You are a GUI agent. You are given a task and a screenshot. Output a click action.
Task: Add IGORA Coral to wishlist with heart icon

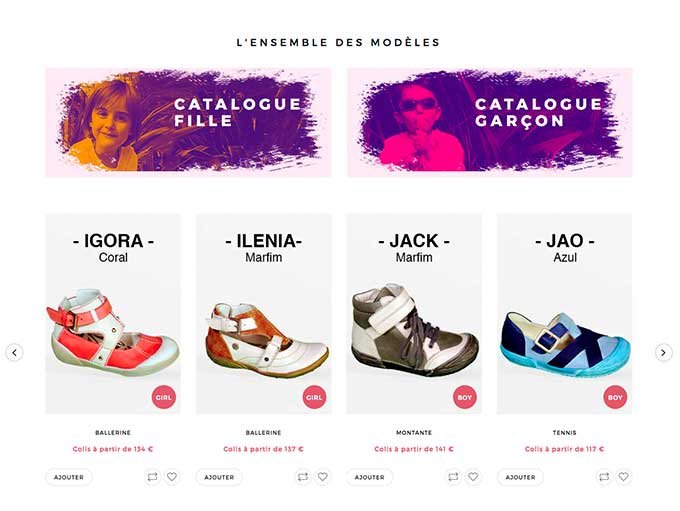click(172, 477)
